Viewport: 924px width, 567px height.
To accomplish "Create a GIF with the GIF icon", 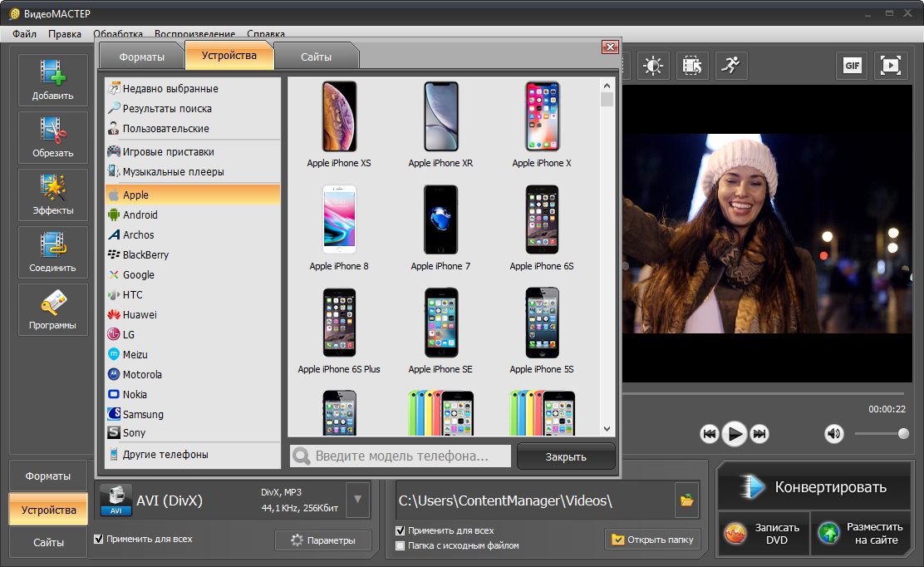I will click(x=852, y=66).
